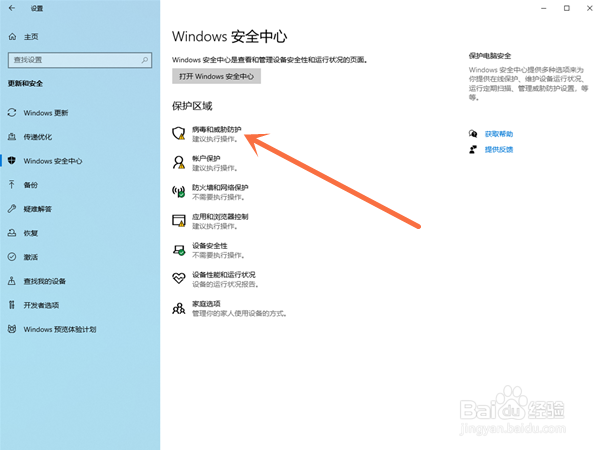The height and width of the screenshot is (450, 600).
Task: Open 开发者选项 page
Action: (41, 305)
